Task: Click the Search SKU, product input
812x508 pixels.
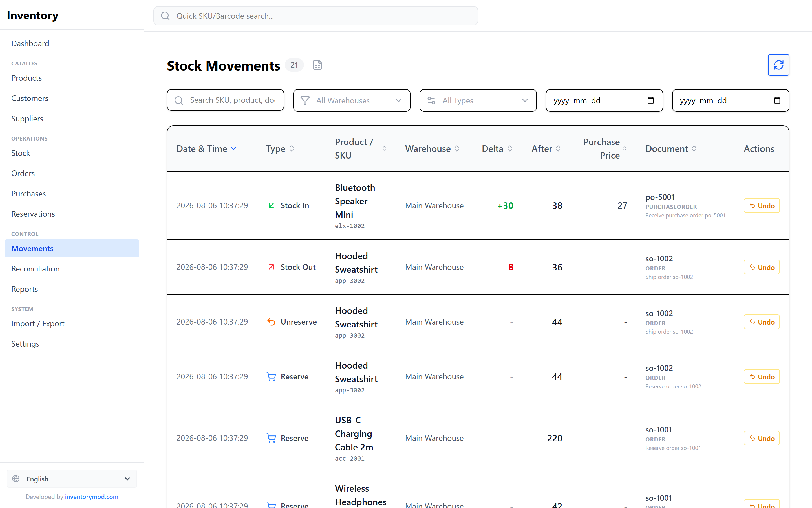Action: pyautogui.click(x=226, y=100)
